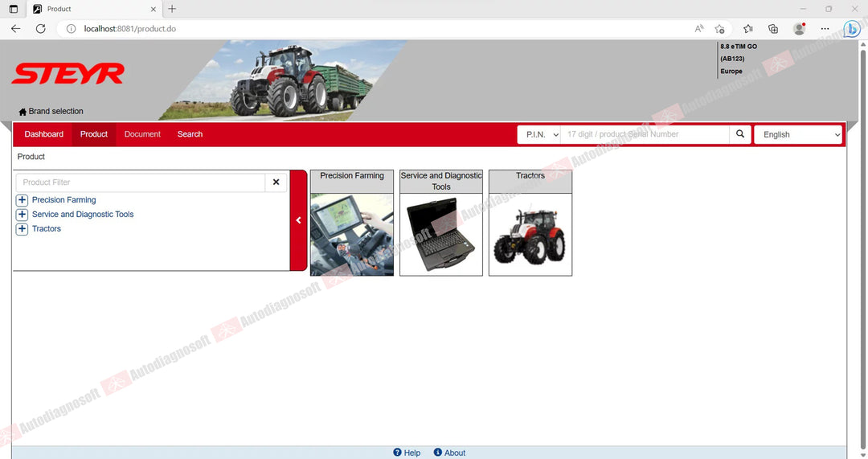Collapse the sidebar with red chevron
This screenshot has width=868, height=459.
click(x=298, y=220)
